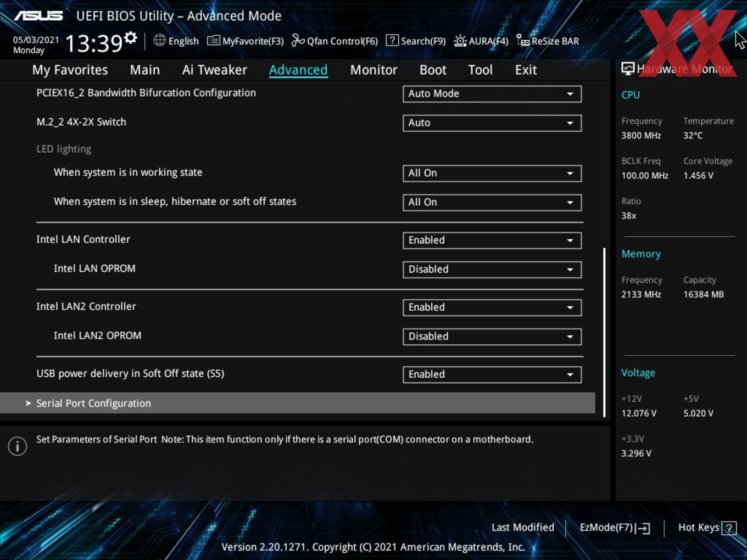Viewport: 747px width, 560px height.
Task: Click Last Modified button
Action: click(523, 527)
